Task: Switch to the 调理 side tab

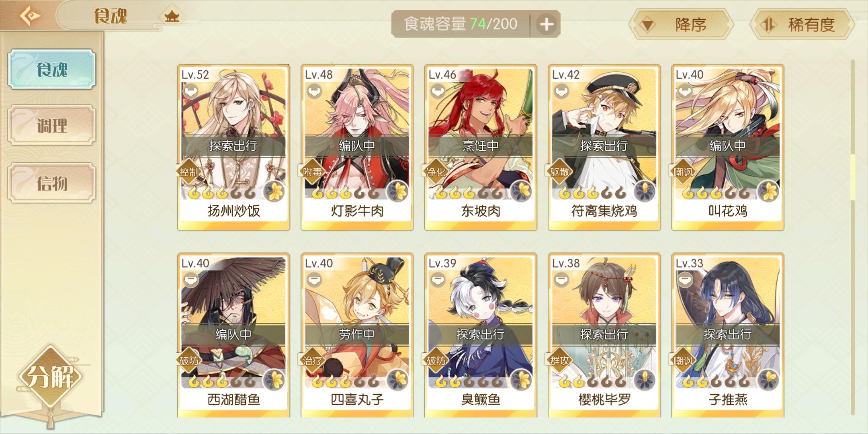Action: [52, 125]
